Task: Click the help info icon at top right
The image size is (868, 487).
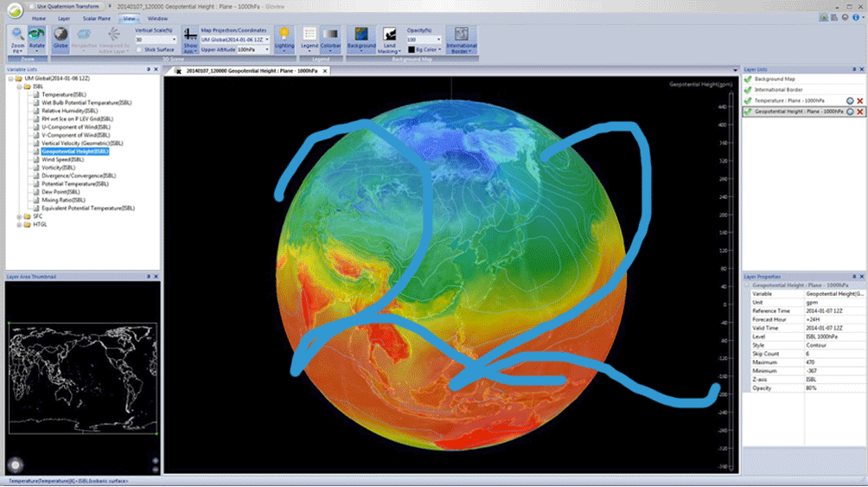Action: click(x=855, y=17)
